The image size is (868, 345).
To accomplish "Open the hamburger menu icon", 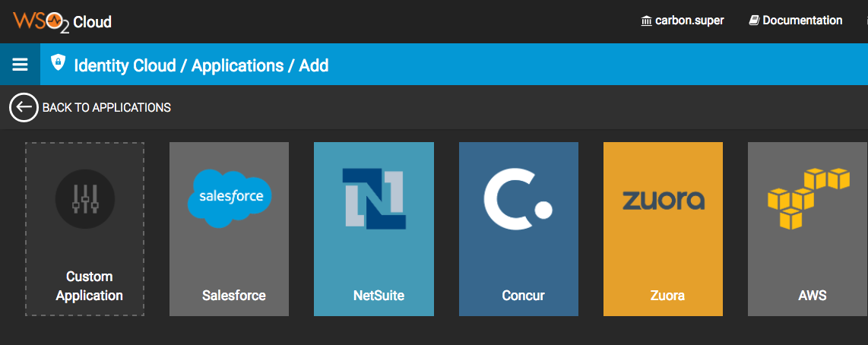I will tap(20, 65).
